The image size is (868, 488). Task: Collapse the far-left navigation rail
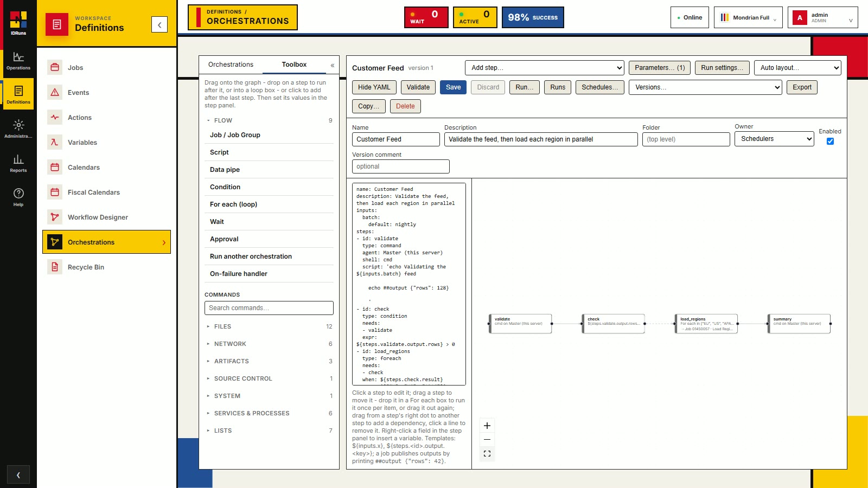point(18,475)
